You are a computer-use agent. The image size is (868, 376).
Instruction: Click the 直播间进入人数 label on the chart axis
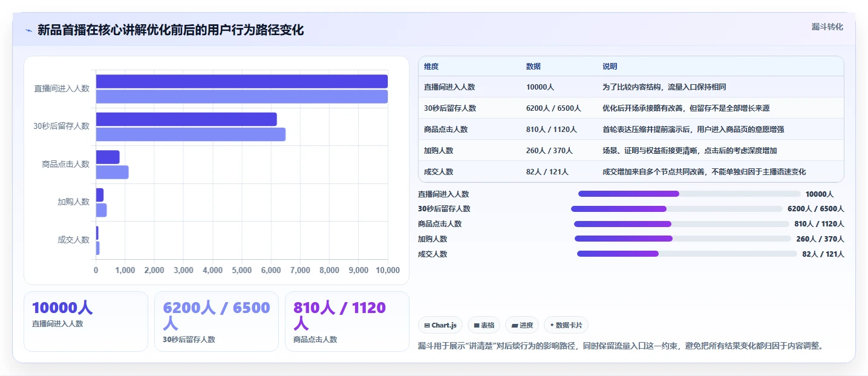(62, 88)
